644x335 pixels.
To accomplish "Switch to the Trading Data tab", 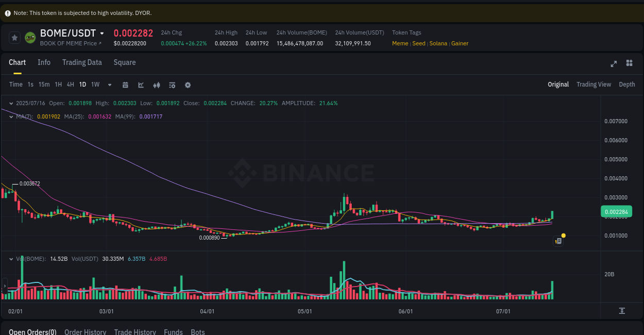I will (x=82, y=62).
